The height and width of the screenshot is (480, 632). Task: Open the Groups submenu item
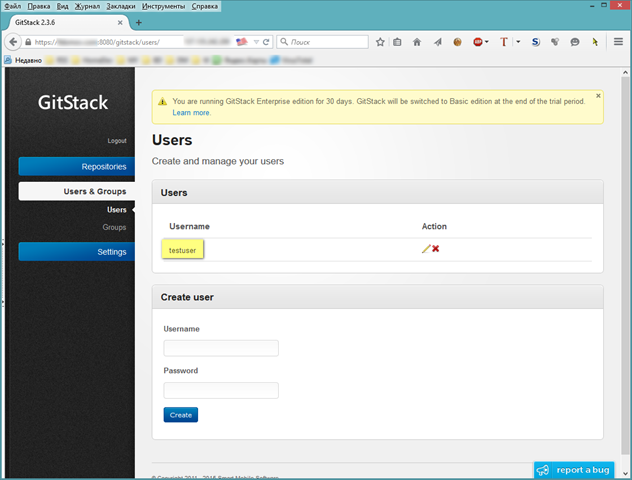click(x=114, y=227)
